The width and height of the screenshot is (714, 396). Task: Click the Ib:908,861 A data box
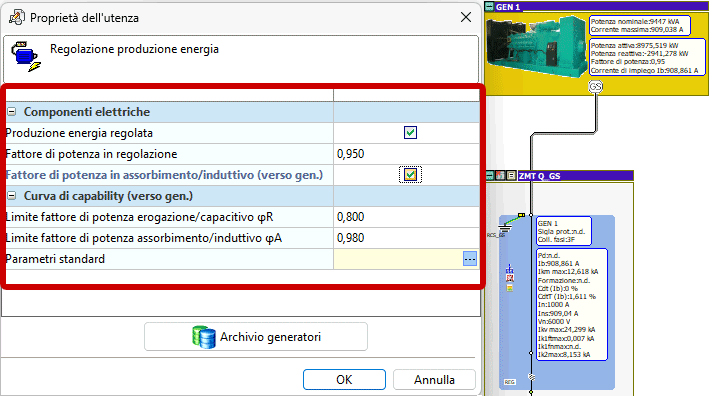coord(571,305)
